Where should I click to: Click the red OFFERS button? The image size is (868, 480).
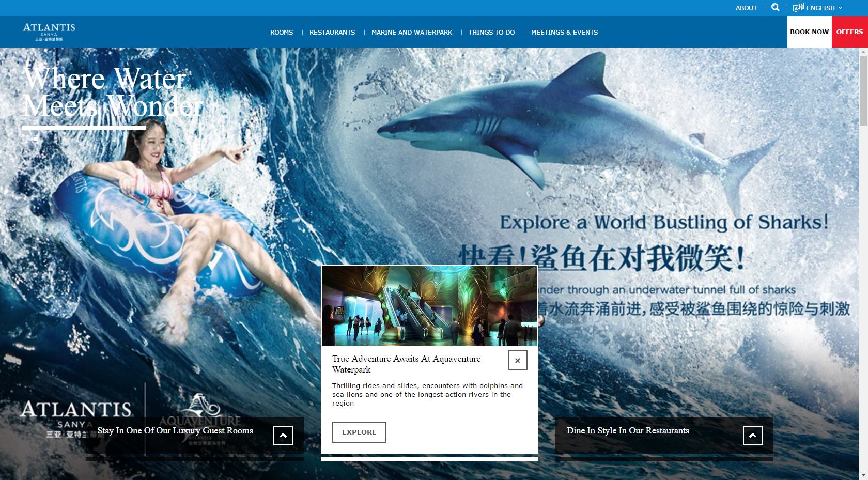click(849, 32)
